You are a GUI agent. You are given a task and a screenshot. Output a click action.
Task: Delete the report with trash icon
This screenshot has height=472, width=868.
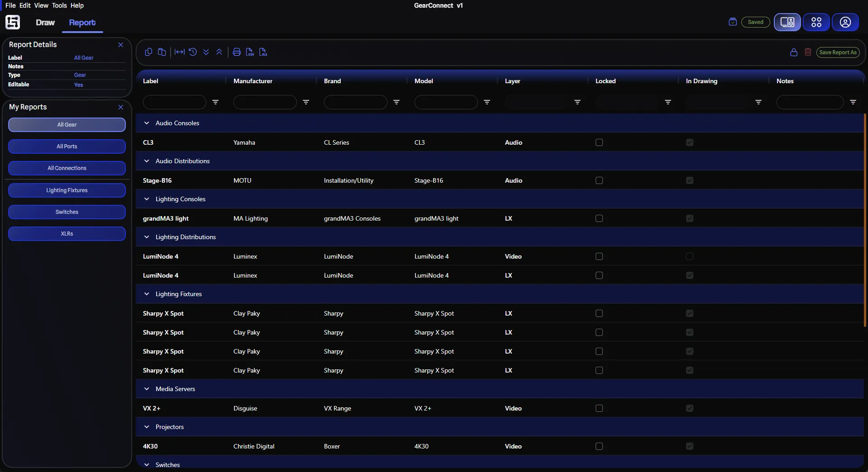[x=808, y=52]
